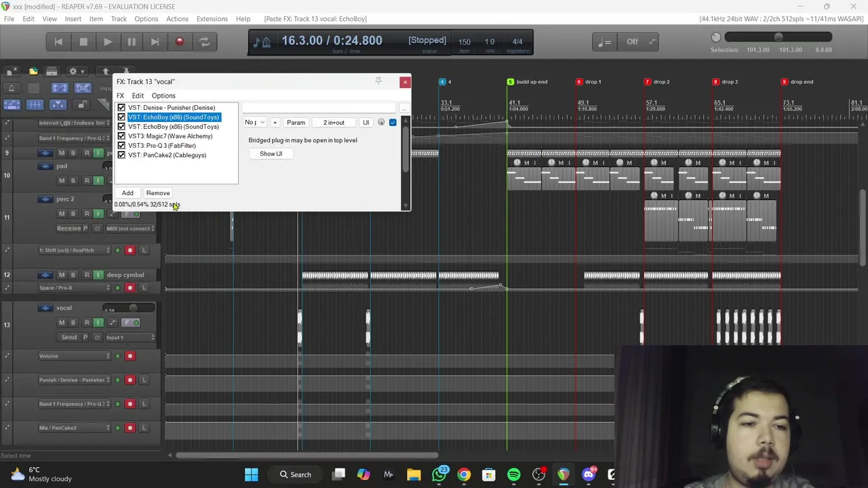Open Google Chrome from the taskbar

click(x=464, y=474)
